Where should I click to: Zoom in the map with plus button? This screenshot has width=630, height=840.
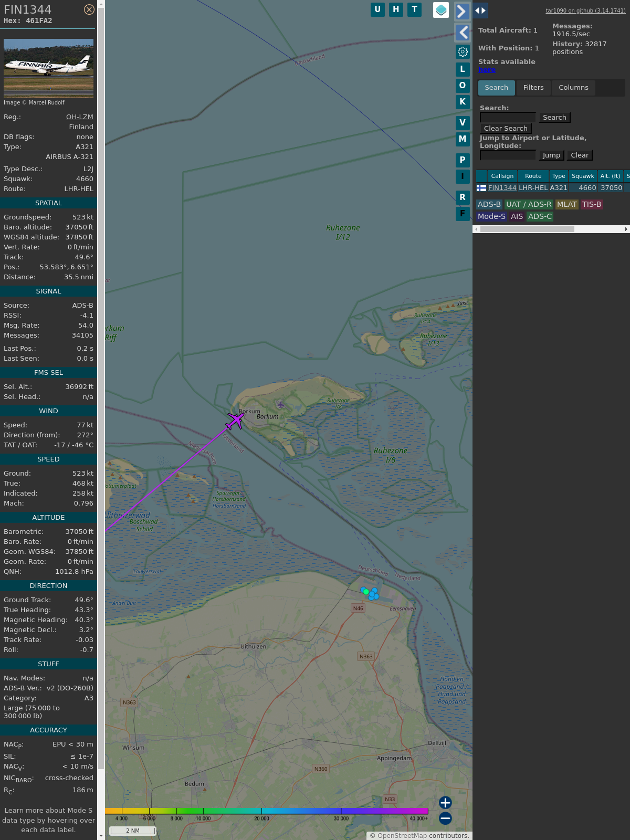(x=445, y=802)
